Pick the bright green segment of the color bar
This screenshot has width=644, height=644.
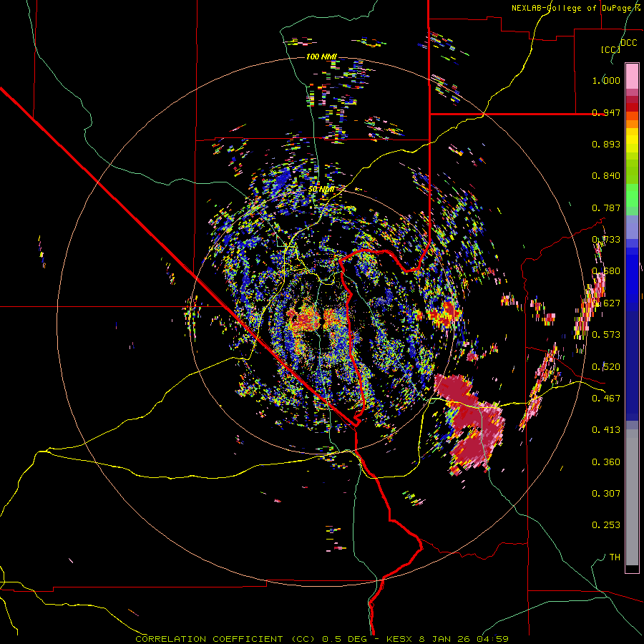point(632,195)
